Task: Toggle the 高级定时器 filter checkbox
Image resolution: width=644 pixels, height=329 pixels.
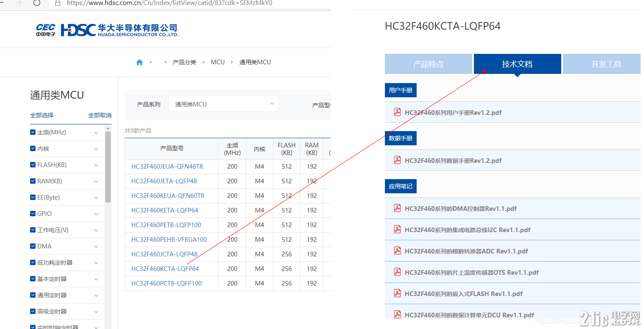Action: 33,311
